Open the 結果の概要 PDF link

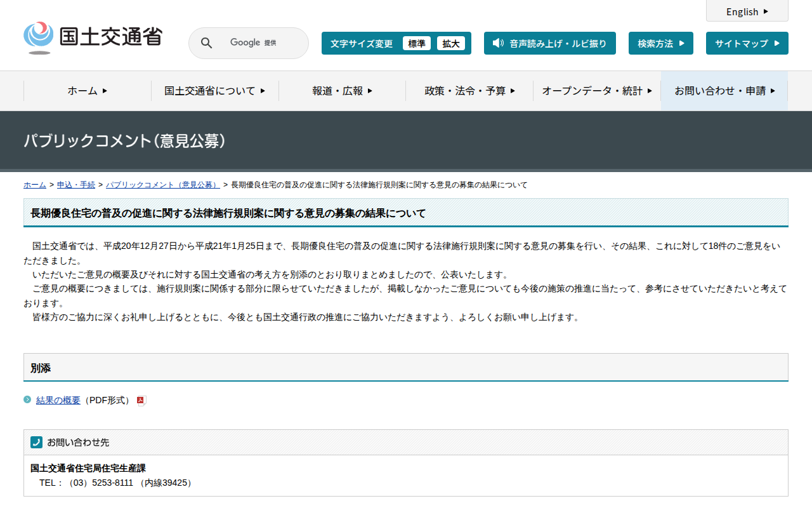point(58,400)
